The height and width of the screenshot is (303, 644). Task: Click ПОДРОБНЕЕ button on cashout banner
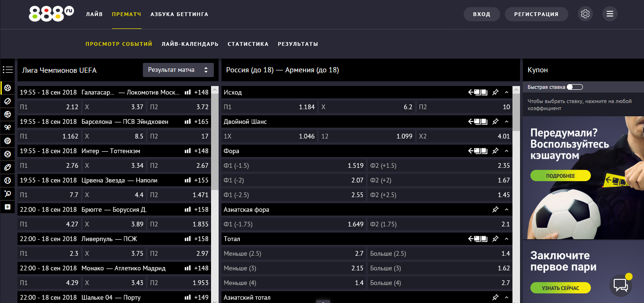(x=560, y=176)
